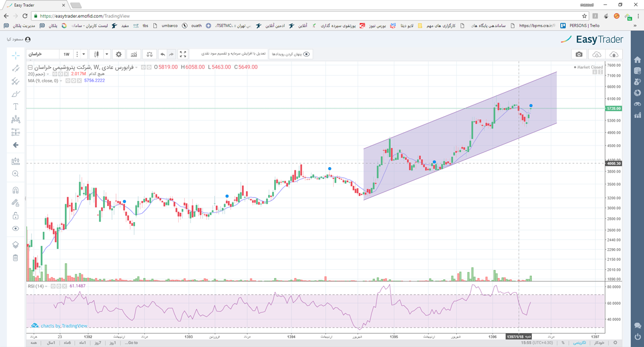Open the prediction and measurement tools
644x347 pixels.
[16, 132]
